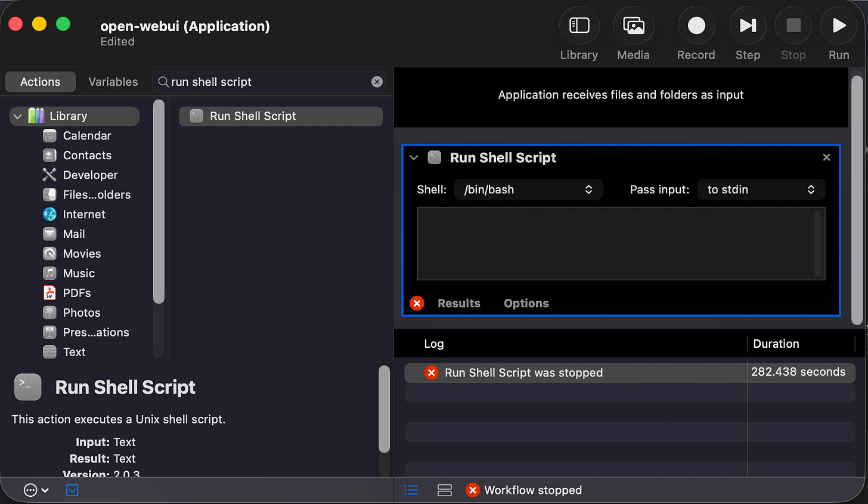
Task: Click the Calendar category icon
Action: click(x=49, y=136)
